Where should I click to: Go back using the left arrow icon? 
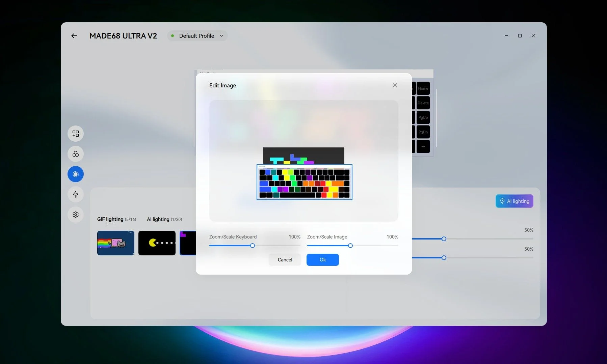tap(74, 36)
